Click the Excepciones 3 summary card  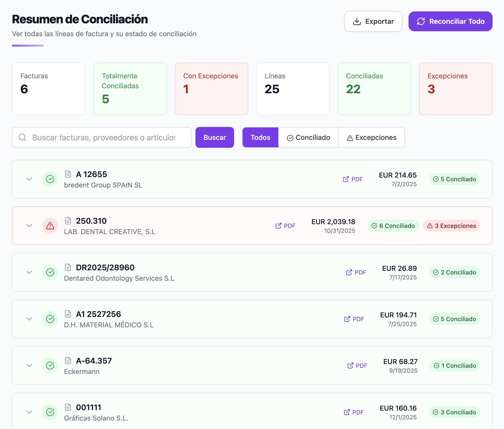[456, 89]
